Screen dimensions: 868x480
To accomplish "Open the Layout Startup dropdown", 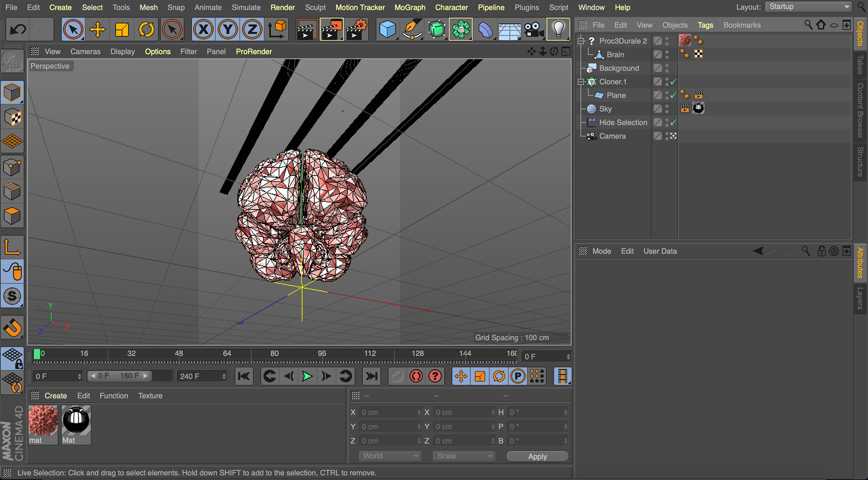I will [808, 7].
